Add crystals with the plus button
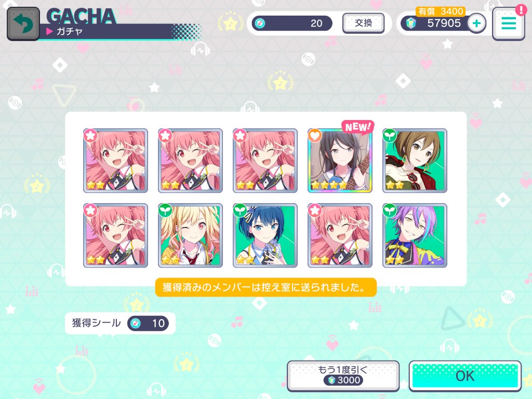Screen dimensions: 532x399 click(477, 23)
